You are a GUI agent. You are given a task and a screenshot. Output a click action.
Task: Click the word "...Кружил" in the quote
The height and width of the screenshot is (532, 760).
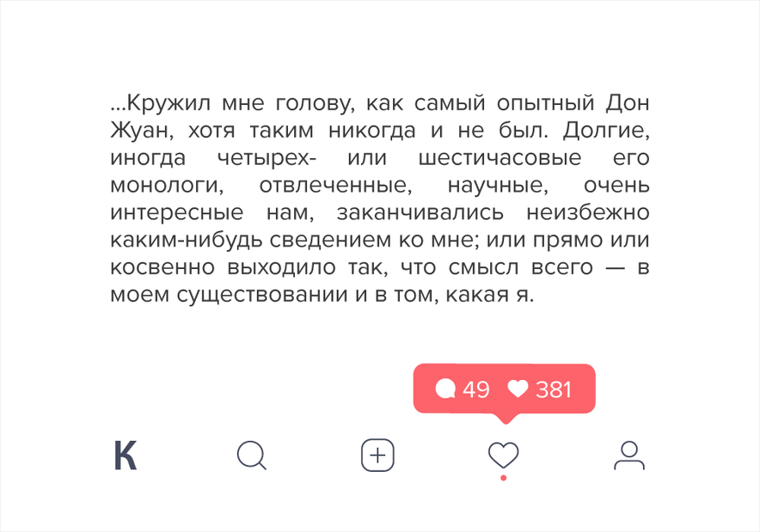[x=161, y=103]
